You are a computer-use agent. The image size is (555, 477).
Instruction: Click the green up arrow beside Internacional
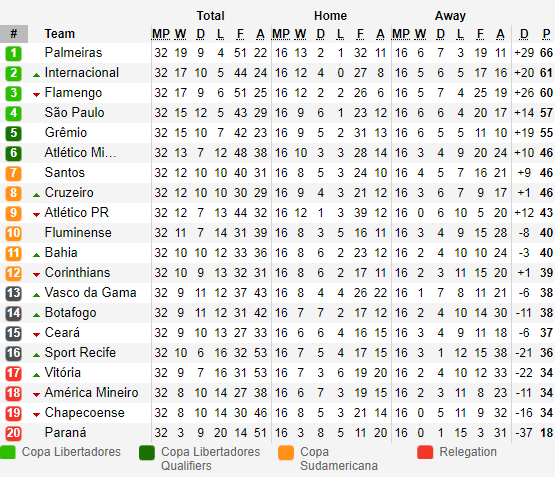point(36,75)
